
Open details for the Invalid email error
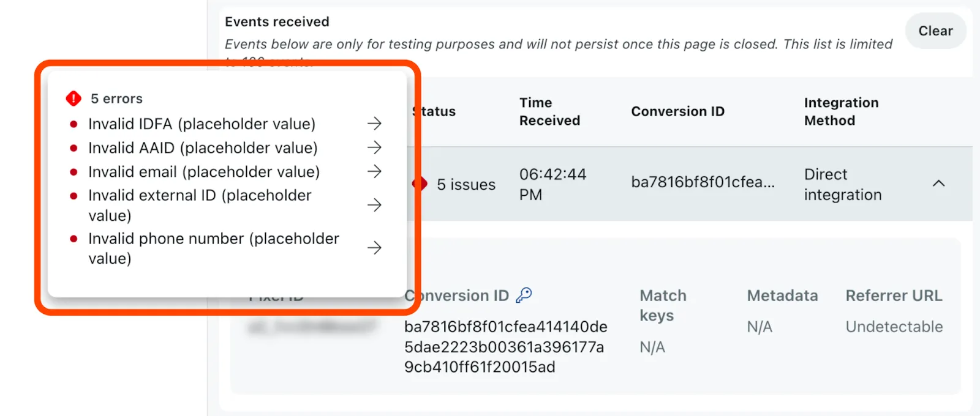pyautogui.click(x=374, y=172)
